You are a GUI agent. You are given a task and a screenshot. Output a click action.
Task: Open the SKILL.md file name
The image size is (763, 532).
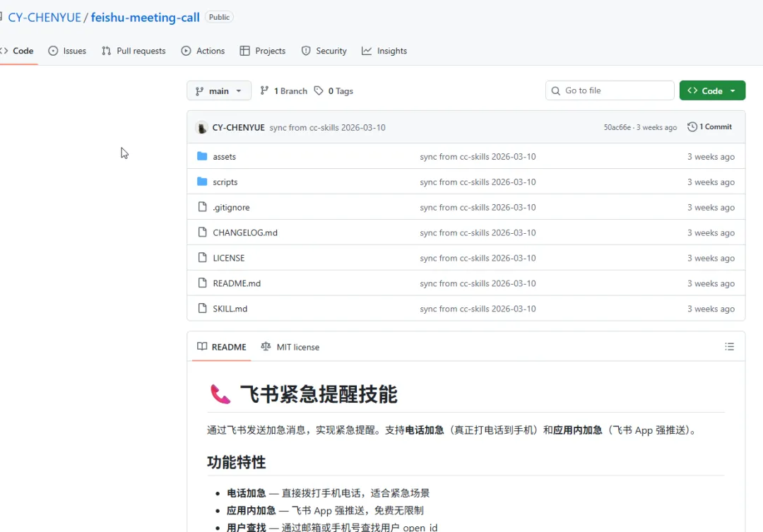point(230,309)
